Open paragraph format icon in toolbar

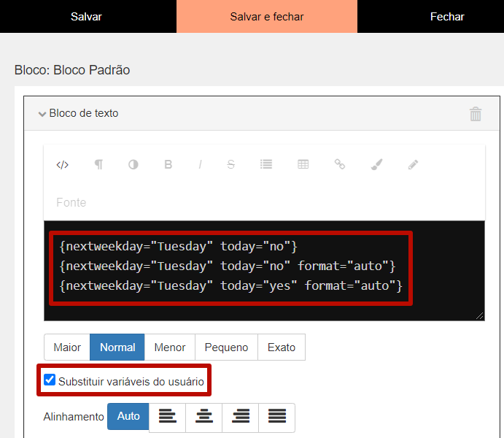98,164
